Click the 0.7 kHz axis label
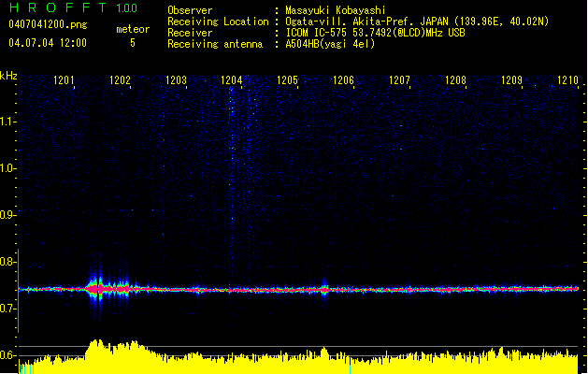This screenshot has height=374, width=588. [7, 309]
